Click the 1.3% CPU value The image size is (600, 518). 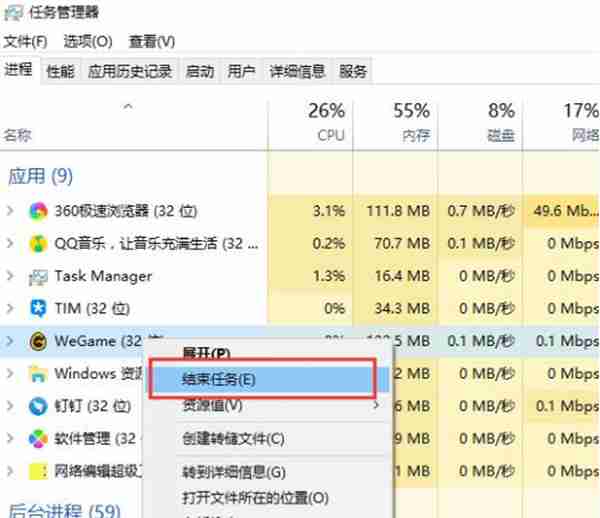(329, 276)
